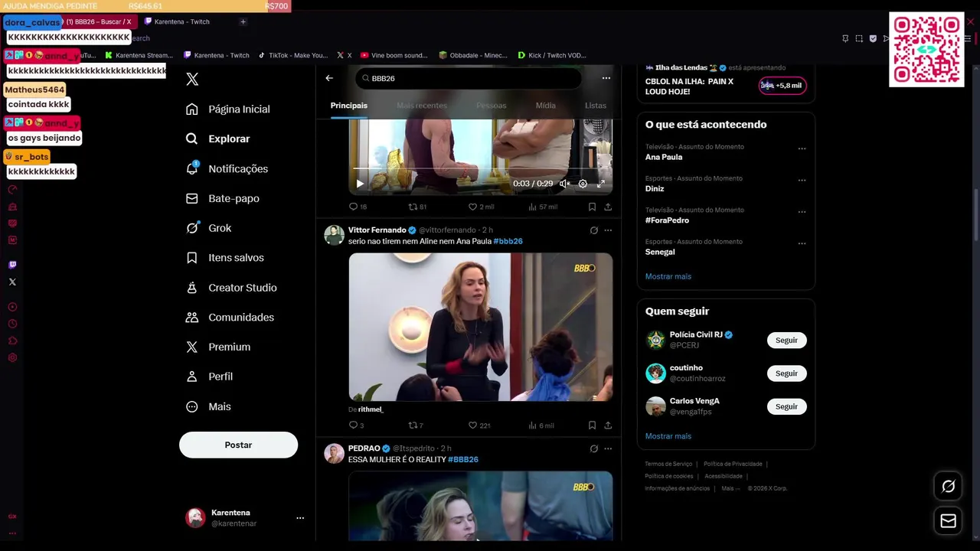
Task: Toggle video fullscreen
Action: (601, 184)
